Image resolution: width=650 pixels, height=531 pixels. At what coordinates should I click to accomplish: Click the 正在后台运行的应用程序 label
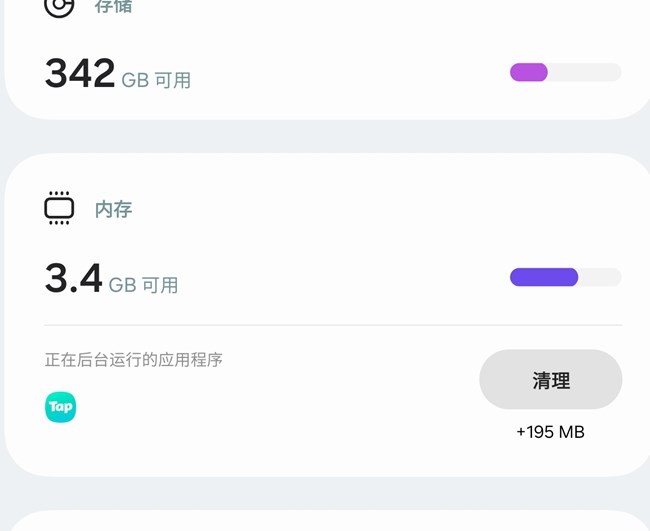point(133,360)
